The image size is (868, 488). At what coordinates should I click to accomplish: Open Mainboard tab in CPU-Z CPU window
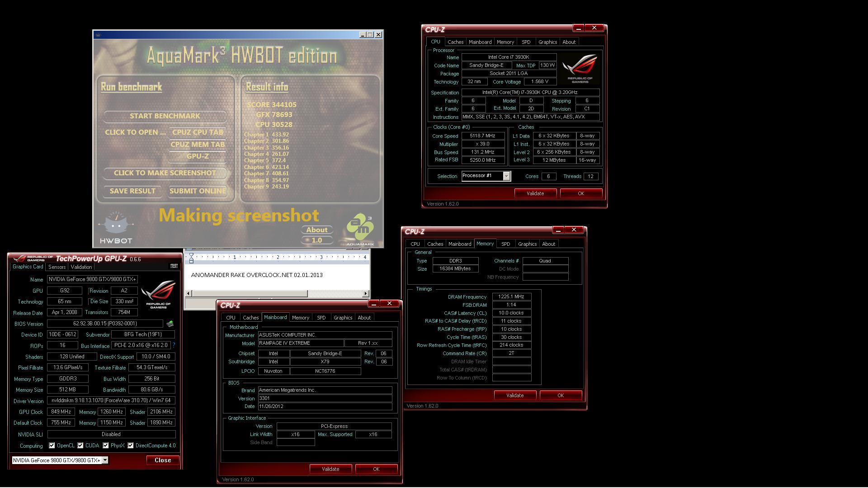tap(480, 42)
